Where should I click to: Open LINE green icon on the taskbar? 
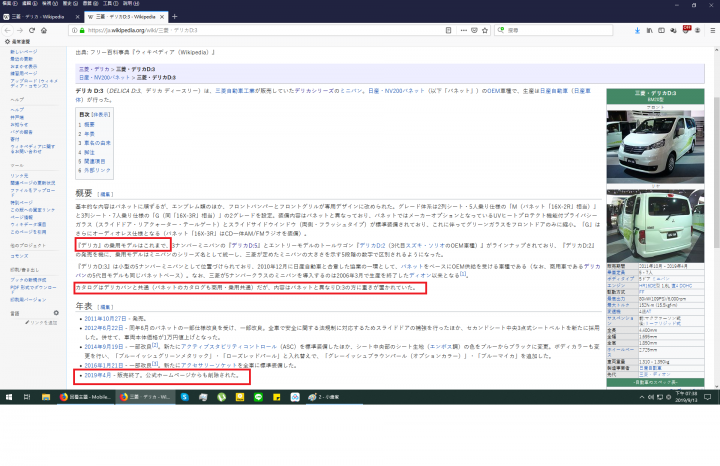coord(258,397)
